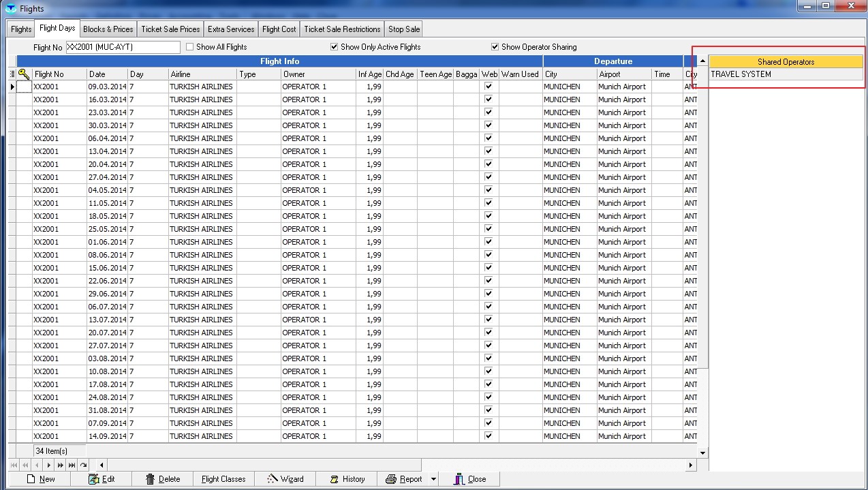Open the grid column chooser menu
Image resolution: width=868 pixels, height=490 pixels.
(x=12, y=74)
